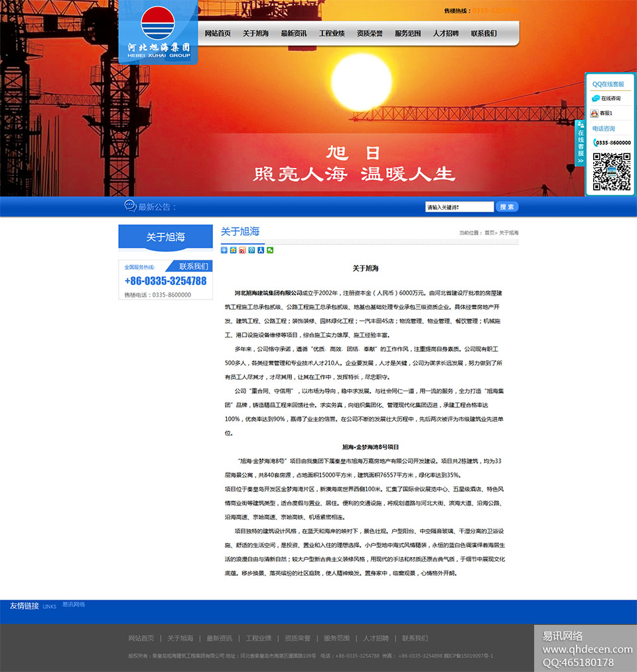Image resolution: width=637 pixels, height=672 pixels.
Task: Open more share options with plus icon
Action: click(224, 250)
